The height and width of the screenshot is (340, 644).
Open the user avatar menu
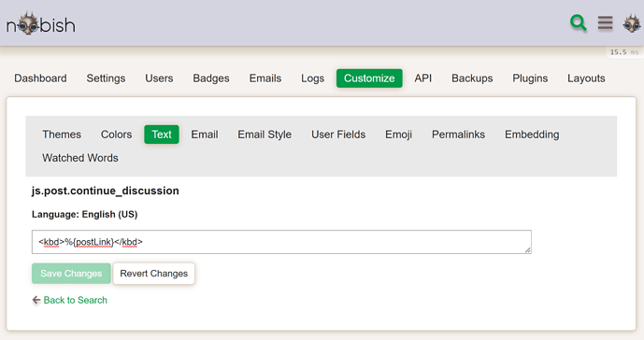(x=632, y=23)
